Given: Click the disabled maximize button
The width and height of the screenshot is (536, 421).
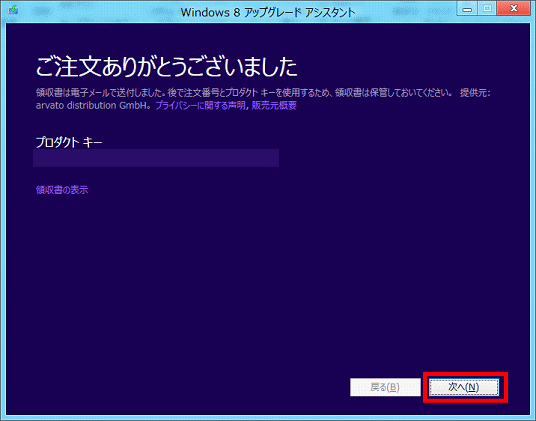Looking at the screenshot, I should coord(487,9).
